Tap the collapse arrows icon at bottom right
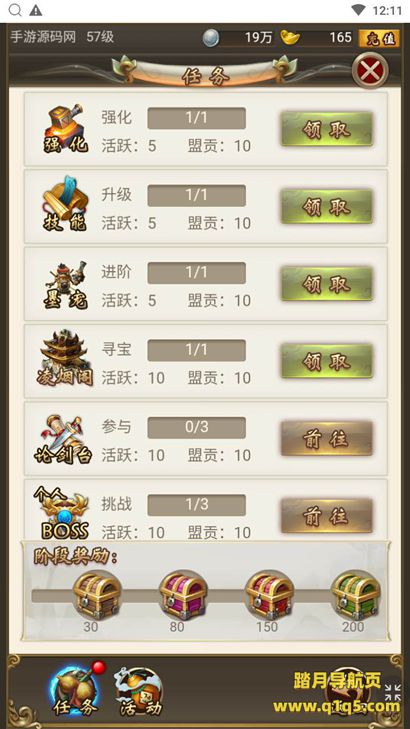The width and height of the screenshot is (410, 729). 393,692
